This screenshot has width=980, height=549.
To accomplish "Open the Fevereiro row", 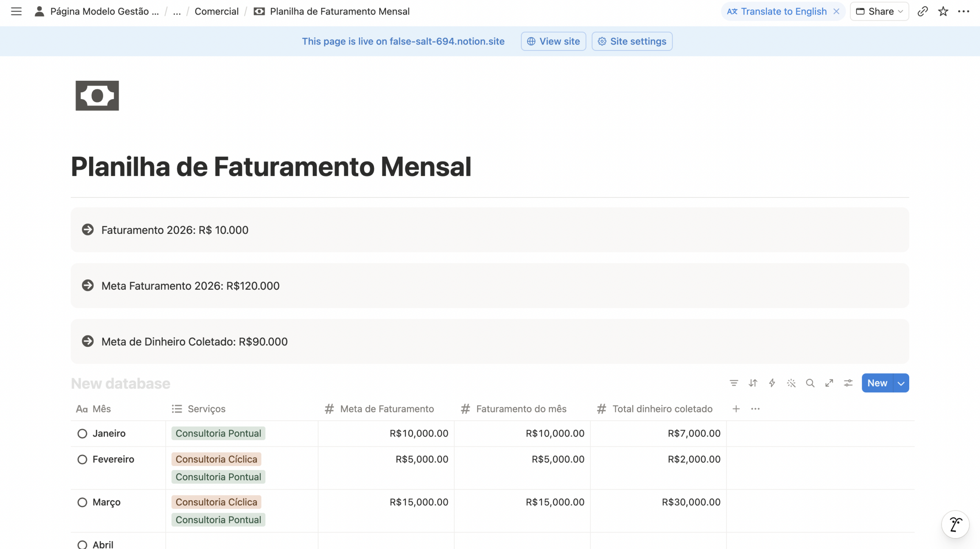I will pos(113,459).
